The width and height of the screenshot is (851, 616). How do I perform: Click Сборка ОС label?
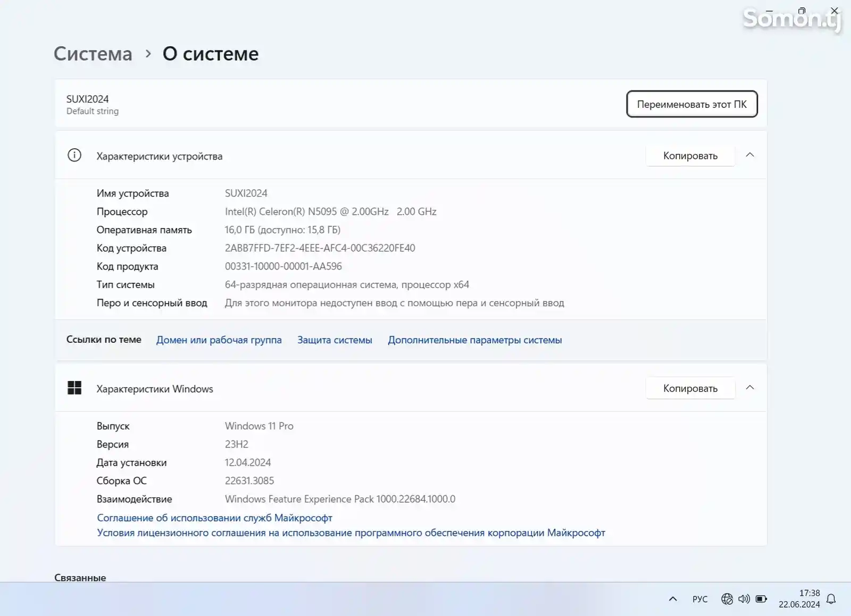[x=121, y=481]
